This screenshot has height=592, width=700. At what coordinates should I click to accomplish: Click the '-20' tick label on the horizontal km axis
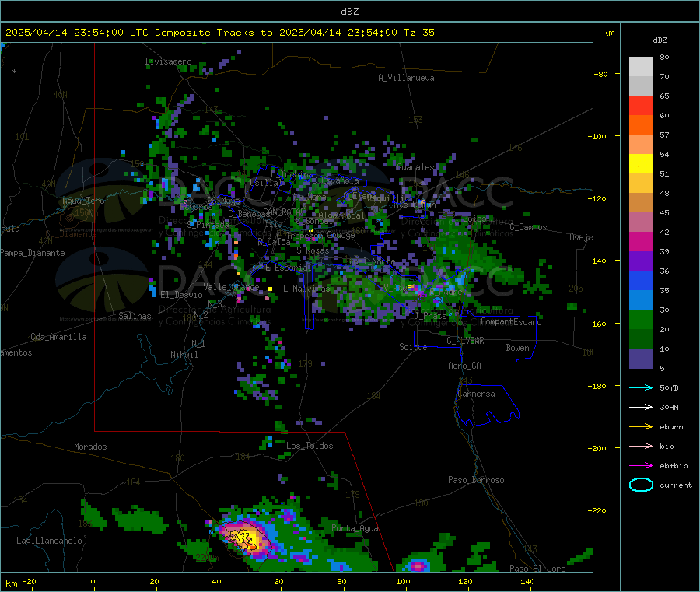pos(29,581)
